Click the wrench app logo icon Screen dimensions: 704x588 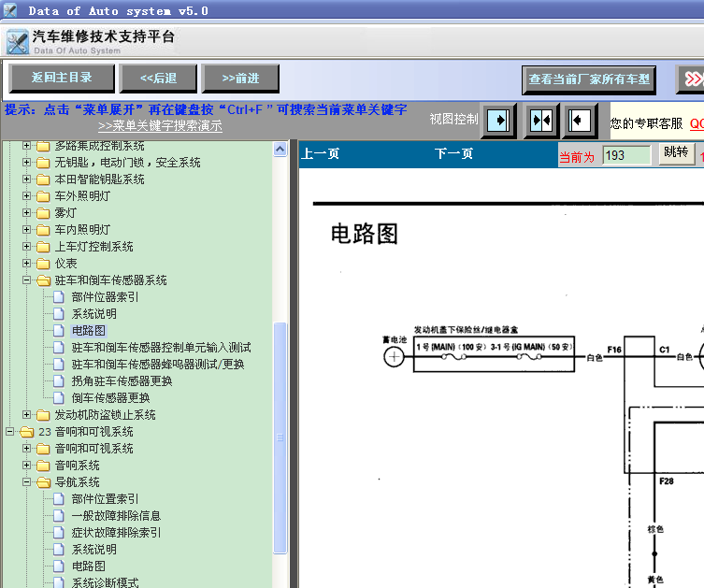18,42
